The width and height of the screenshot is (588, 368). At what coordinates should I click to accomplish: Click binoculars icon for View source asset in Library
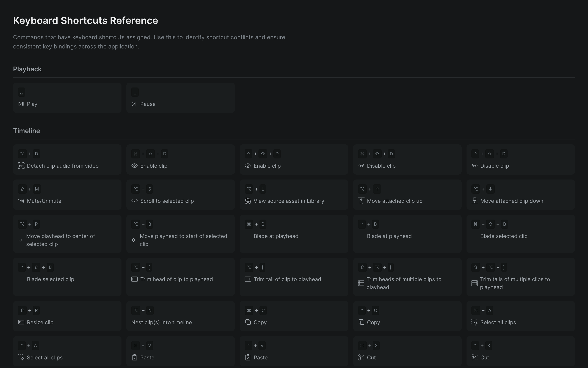click(248, 201)
